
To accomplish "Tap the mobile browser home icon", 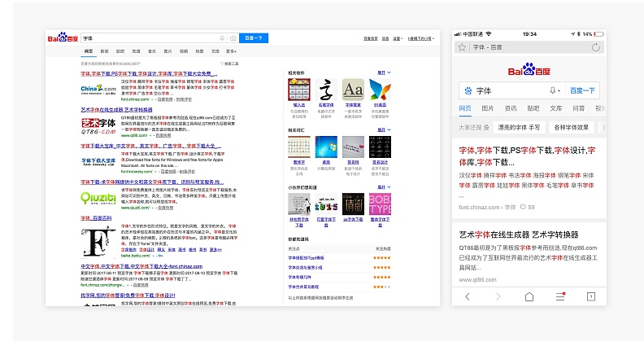I will 529,296.
